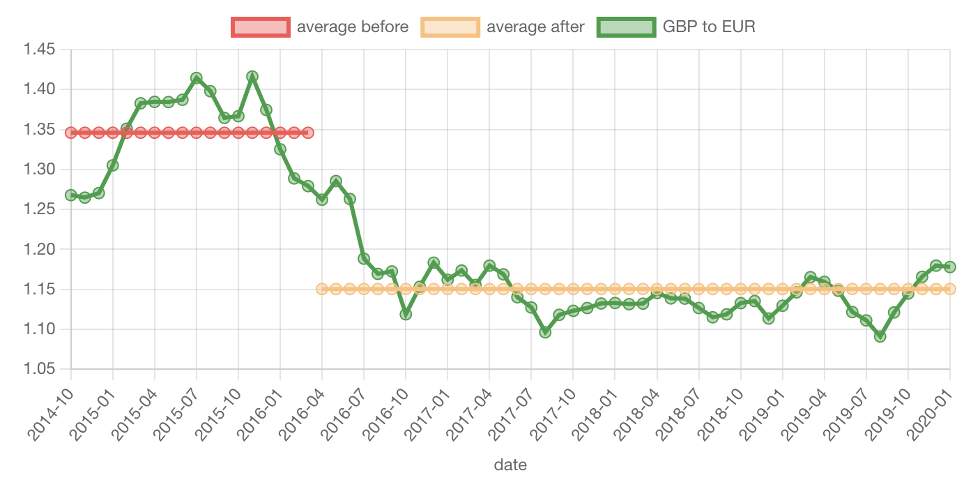Click the highest green point near 2015-11
The image size is (980, 487).
pos(252,76)
